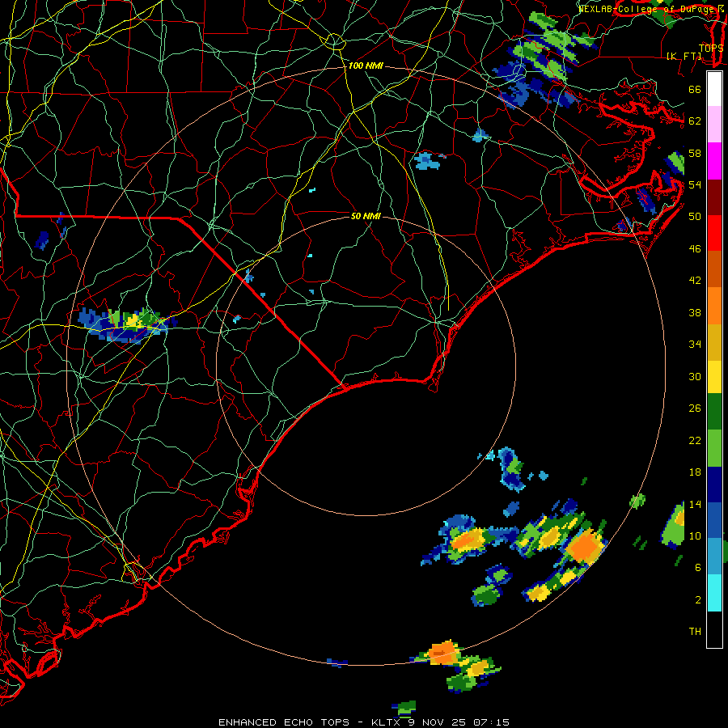The image size is (728, 728).
Task: Click the cyan legend color band
Action: pos(714,592)
